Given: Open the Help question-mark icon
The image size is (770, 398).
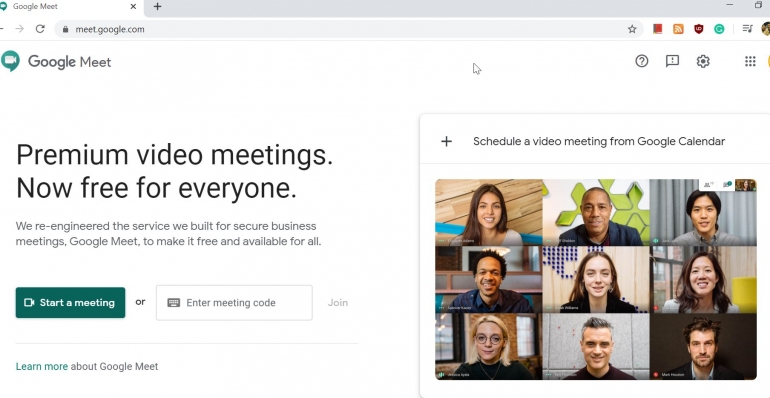Looking at the screenshot, I should point(641,61).
